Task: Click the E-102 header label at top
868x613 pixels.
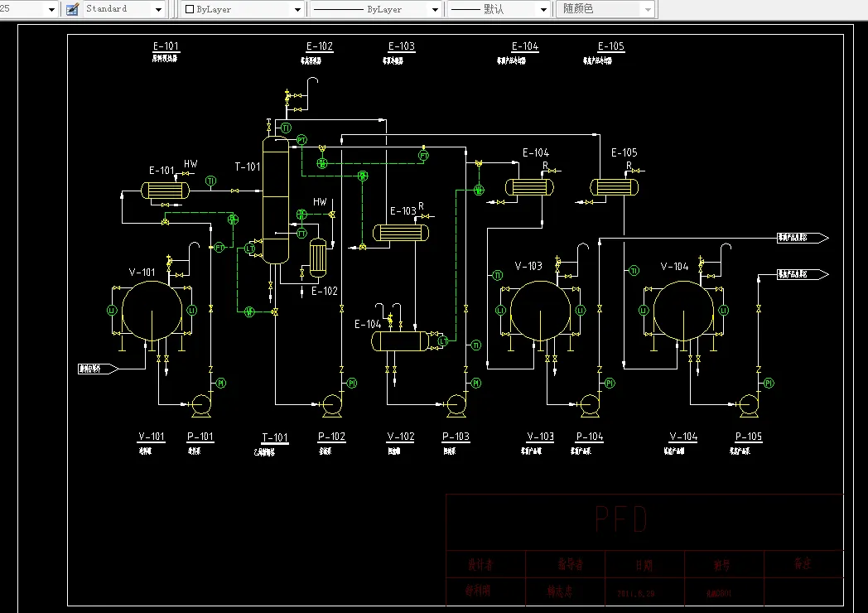Action: click(320, 46)
